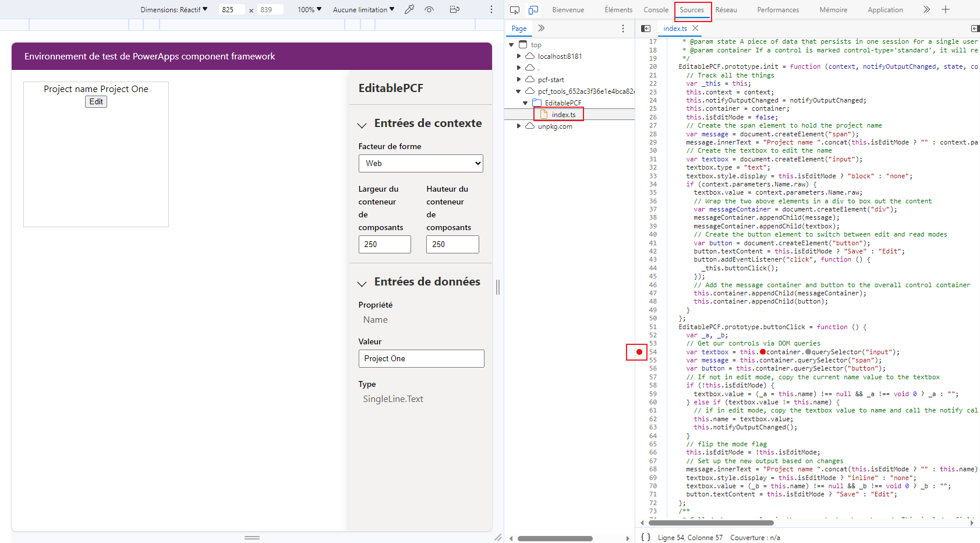Screen dimensions: 980x543
Task: Switch to the Réseau tab
Action: [x=726, y=10]
